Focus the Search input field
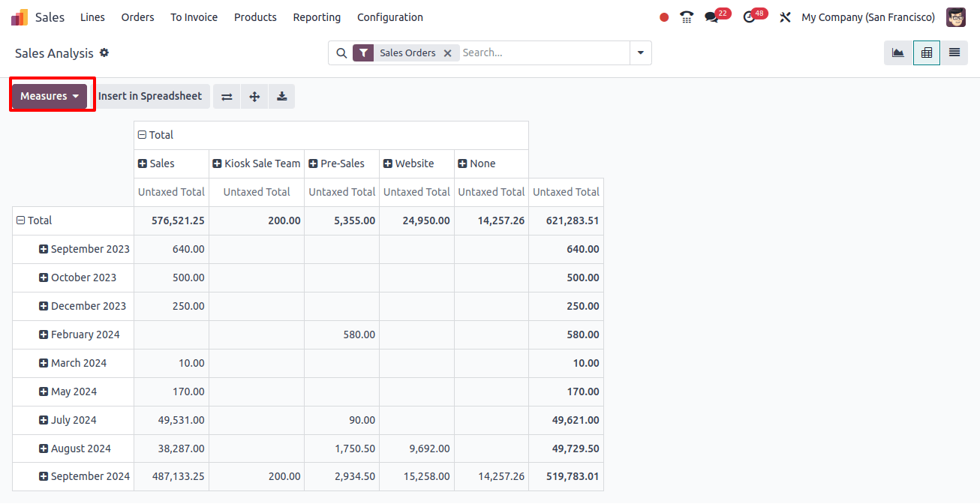 click(545, 53)
